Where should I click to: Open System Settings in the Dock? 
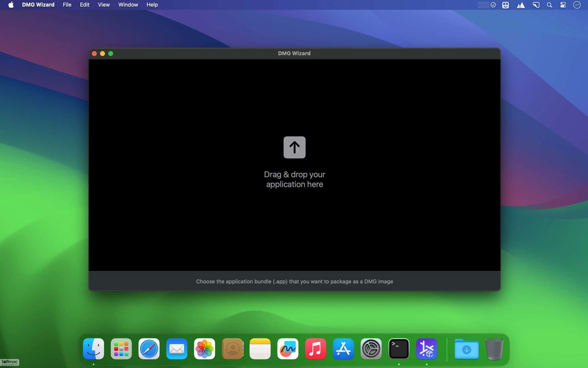point(371,349)
